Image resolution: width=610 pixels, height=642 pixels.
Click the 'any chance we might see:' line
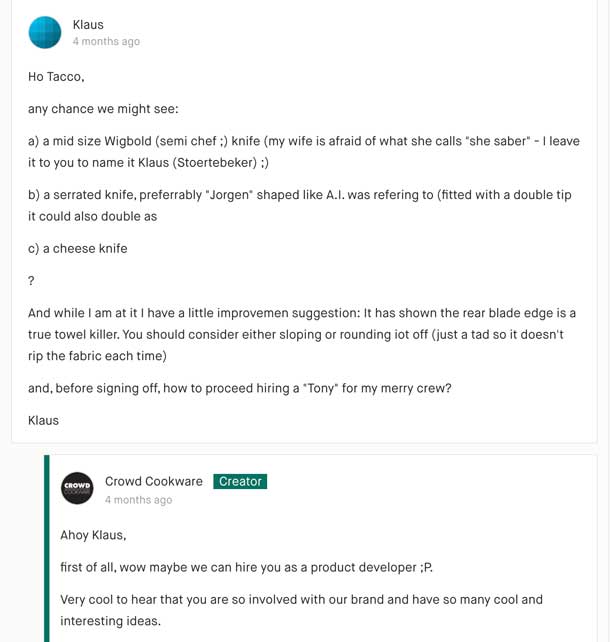103,109
